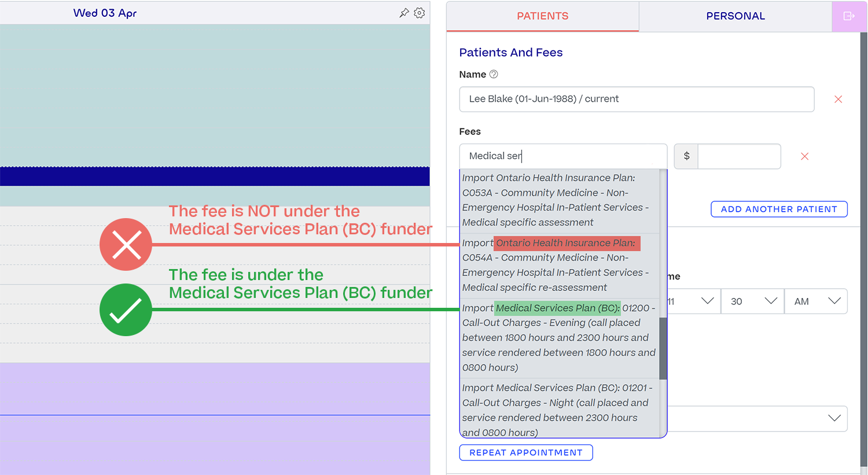This screenshot has width=868, height=475.
Task: Expand the wide dropdown above Repeat Appointment
Action: click(757, 418)
